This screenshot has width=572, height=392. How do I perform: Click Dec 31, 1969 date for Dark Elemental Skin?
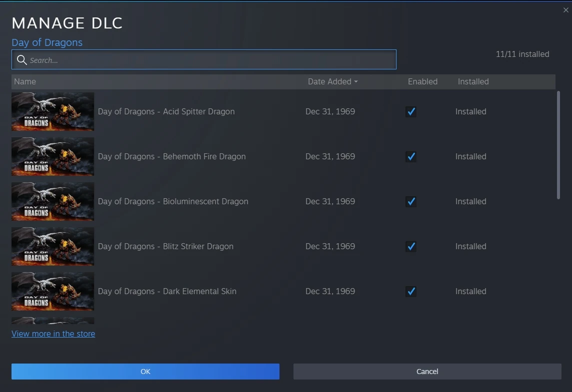330,291
